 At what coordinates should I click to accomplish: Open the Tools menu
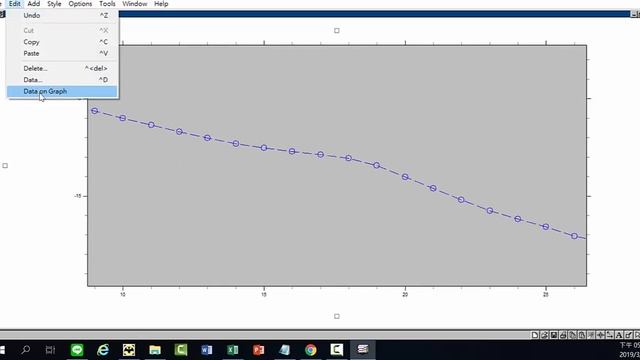[x=107, y=4]
